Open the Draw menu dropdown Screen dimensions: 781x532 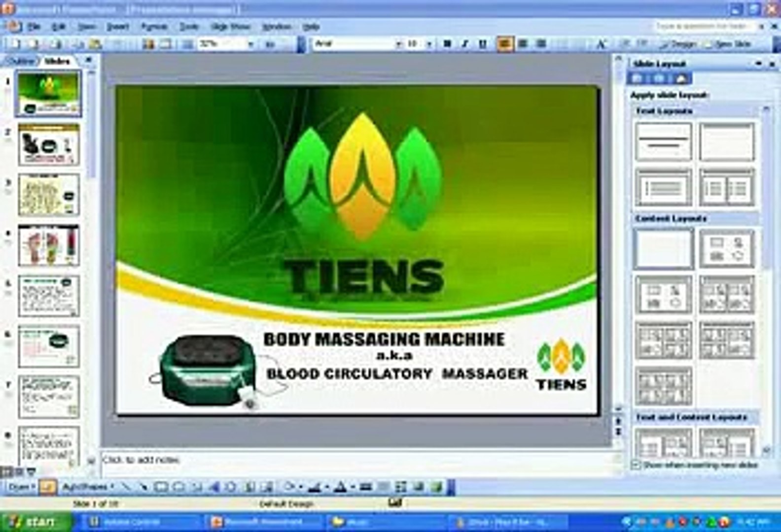[22, 487]
